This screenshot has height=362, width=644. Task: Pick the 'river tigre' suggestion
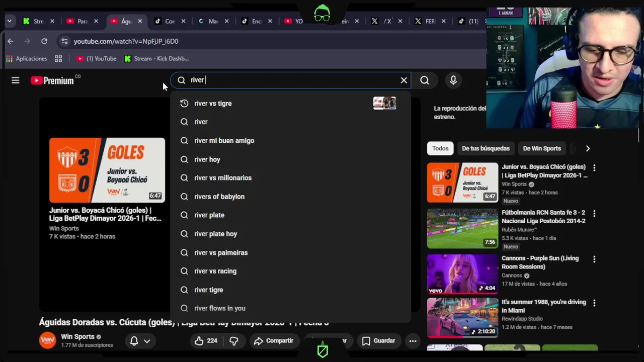[x=290, y=290]
